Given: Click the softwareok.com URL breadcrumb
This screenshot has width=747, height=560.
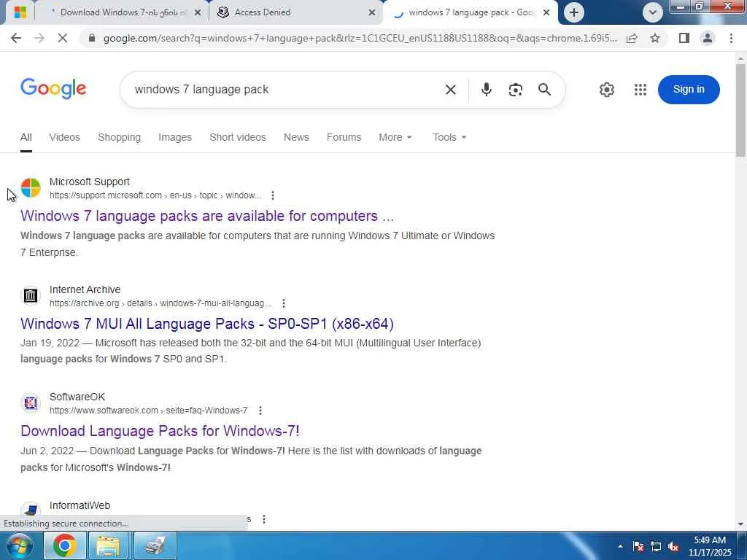Looking at the screenshot, I should tap(149, 411).
